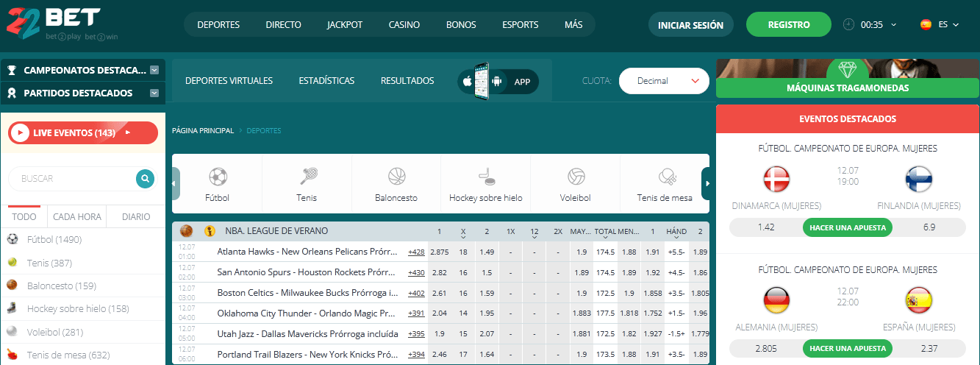Bet on Dinamarca at odds 1.42
Image resolution: width=980 pixels, height=365 pixels.
pyautogui.click(x=765, y=227)
